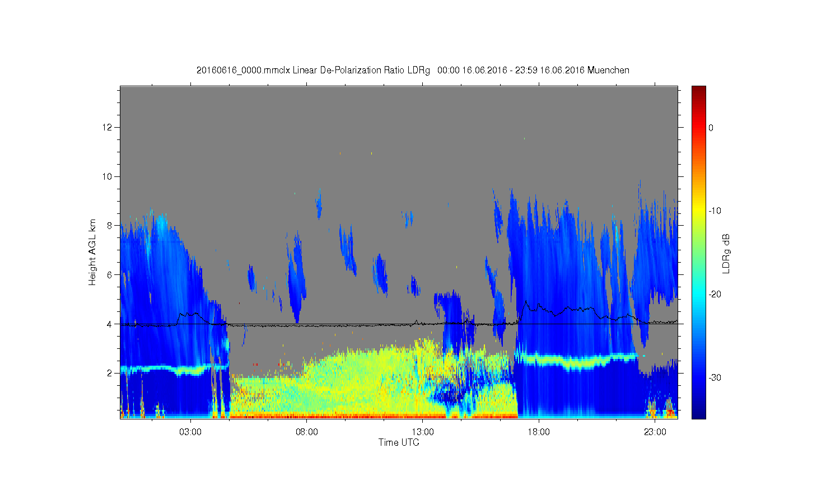Click the height label 8 on the y-axis
The height and width of the screenshot is (504, 840).
(x=110, y=226)
